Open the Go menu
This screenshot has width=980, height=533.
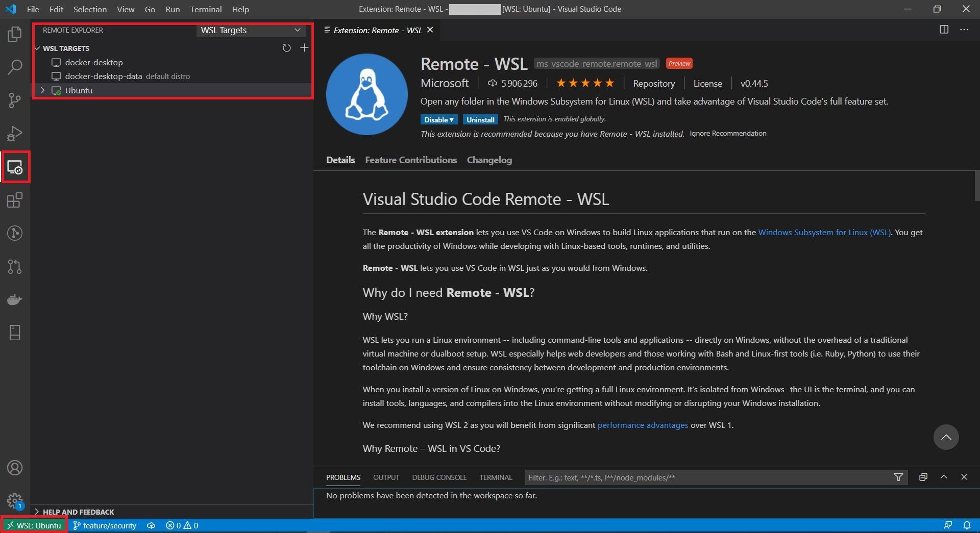pyautogui.click(x=150, y=9)
